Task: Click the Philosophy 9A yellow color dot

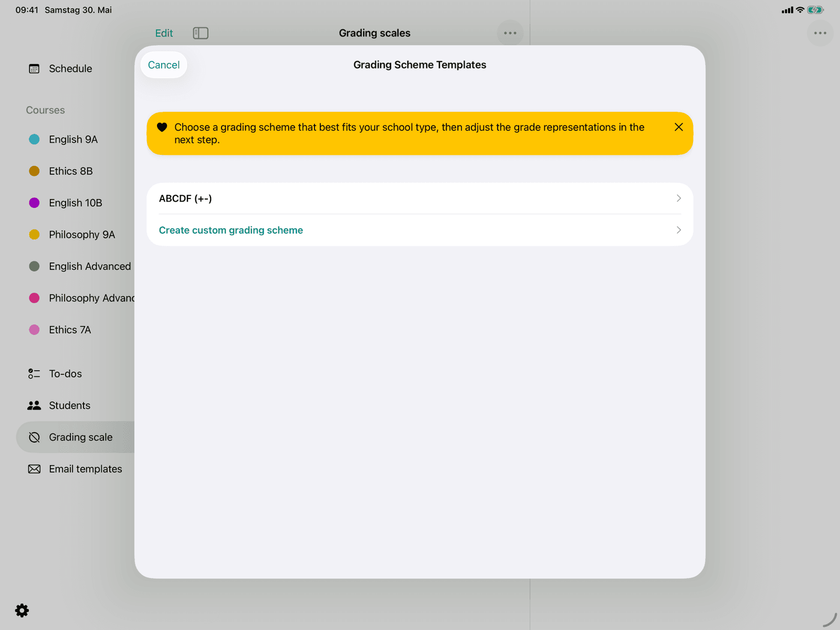Action: [34, 235]
